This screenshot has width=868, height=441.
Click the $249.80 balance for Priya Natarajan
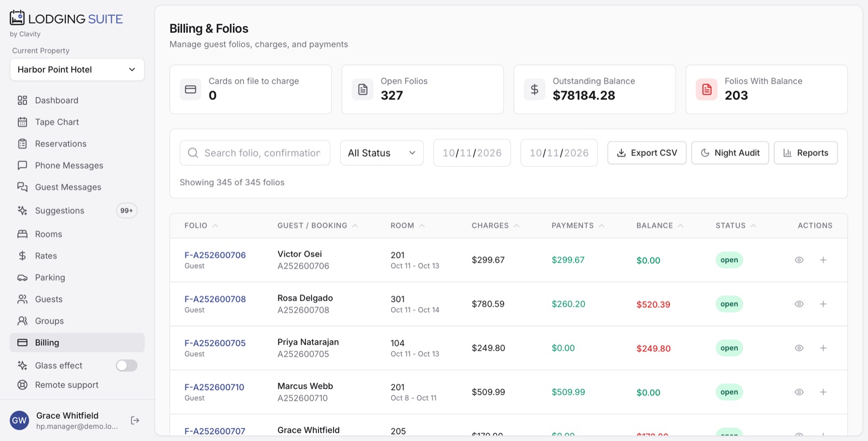tap(653, 349)
